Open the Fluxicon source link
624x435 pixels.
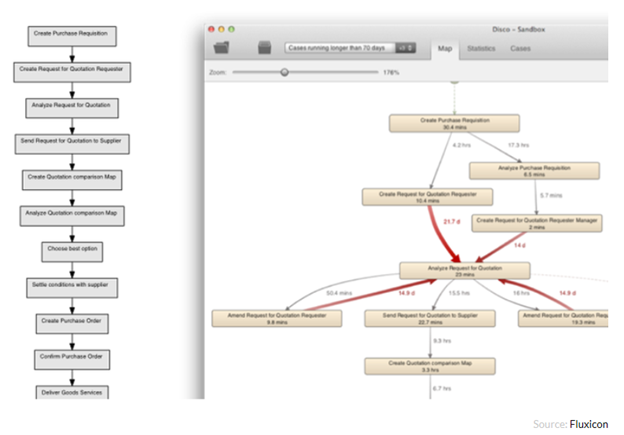pyautogui.click(x=589, y=424)
